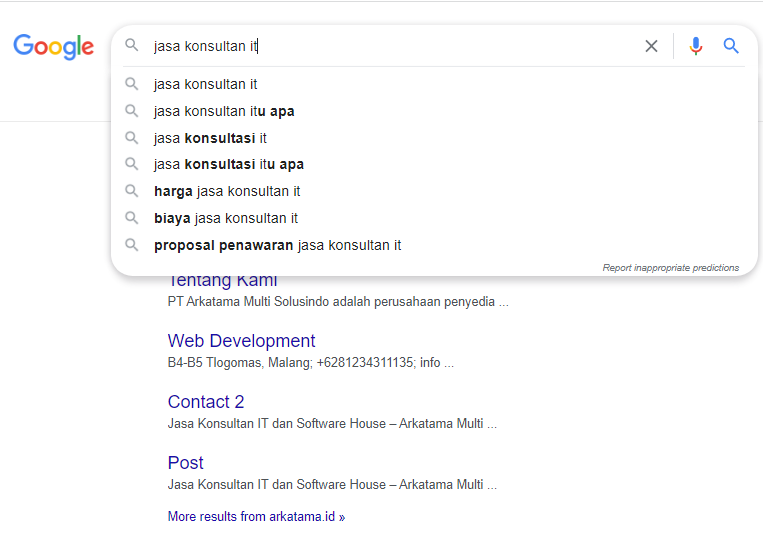Viewport: 763px width, 537px height.
Task: Start voice search with microphone icon
Action: [695, 46]
